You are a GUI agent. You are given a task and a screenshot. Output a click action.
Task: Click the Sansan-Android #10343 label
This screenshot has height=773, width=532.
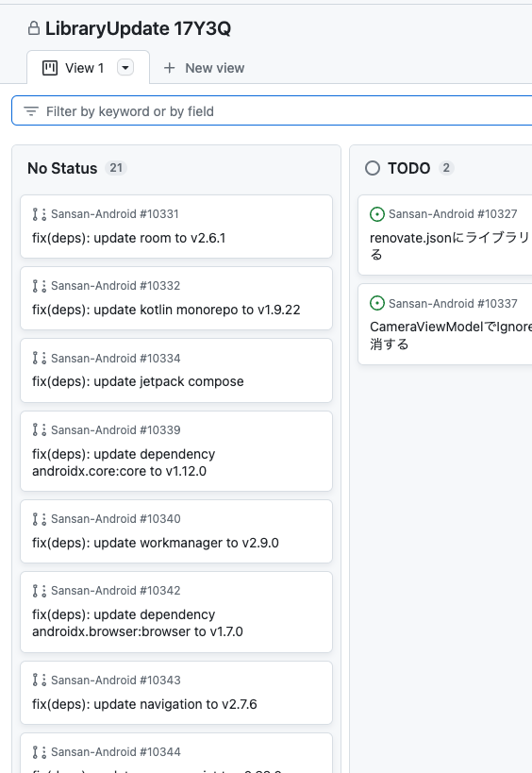click(116, 680)
